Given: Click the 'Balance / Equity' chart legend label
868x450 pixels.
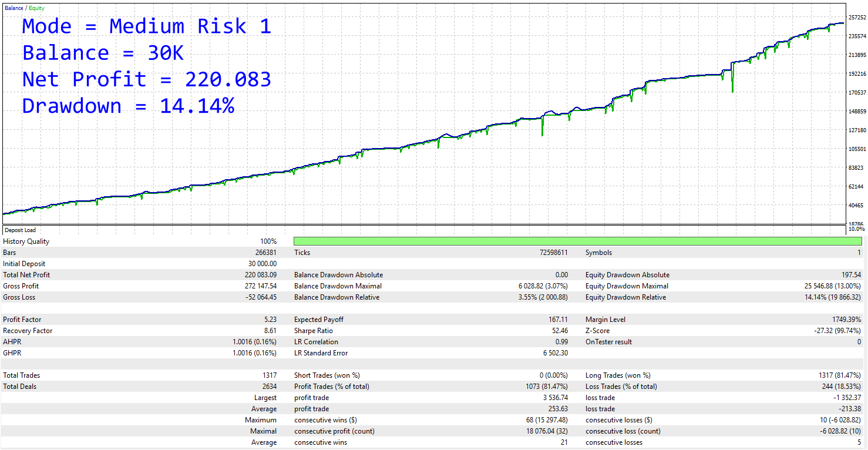Looking at the screenshot, I should (x=25, y=8).
